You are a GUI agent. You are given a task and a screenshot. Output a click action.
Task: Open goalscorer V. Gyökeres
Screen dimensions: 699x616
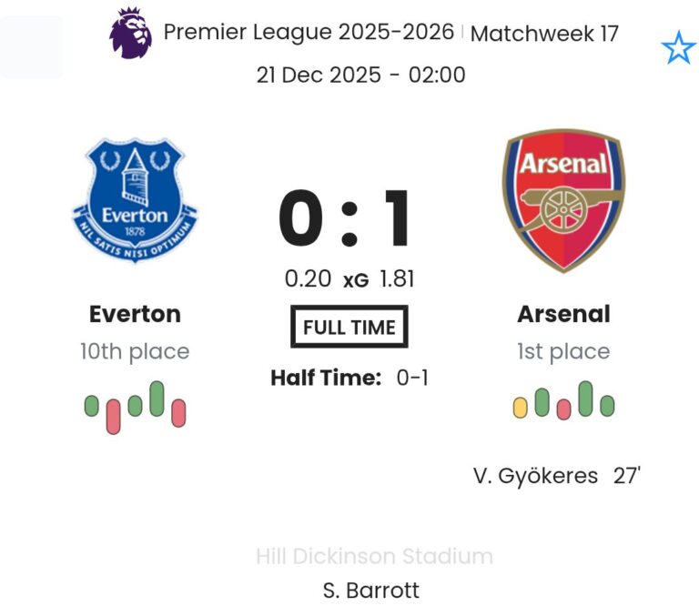pos(536,475)
